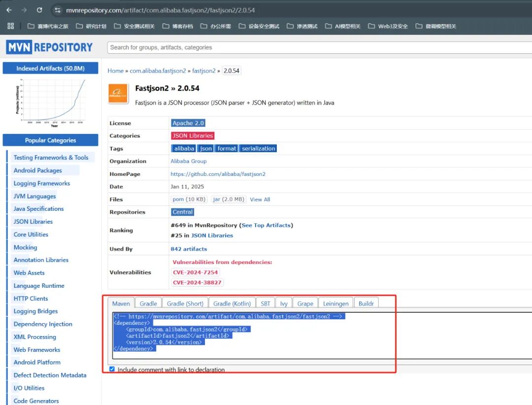Switch to the SBT tab
This screenshot has height=405, width=532.
266,304
